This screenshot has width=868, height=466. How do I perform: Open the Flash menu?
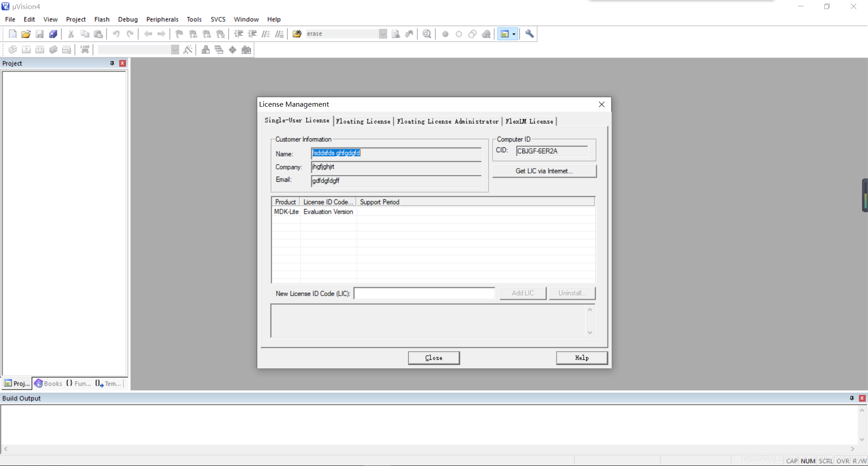pos(102,19)
